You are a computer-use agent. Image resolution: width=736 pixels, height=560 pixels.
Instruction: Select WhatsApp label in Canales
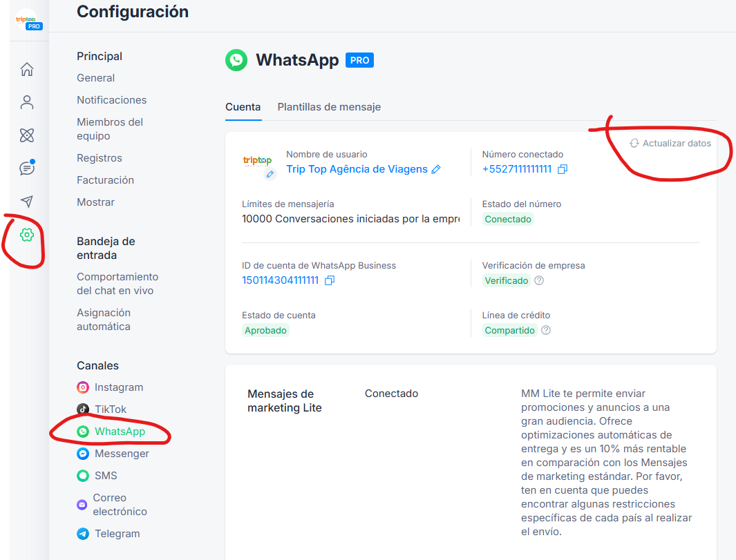click(120, 432)
